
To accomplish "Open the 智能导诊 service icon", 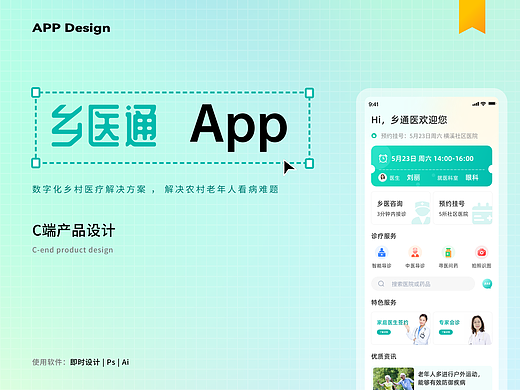I will click(x=382, y=252).
